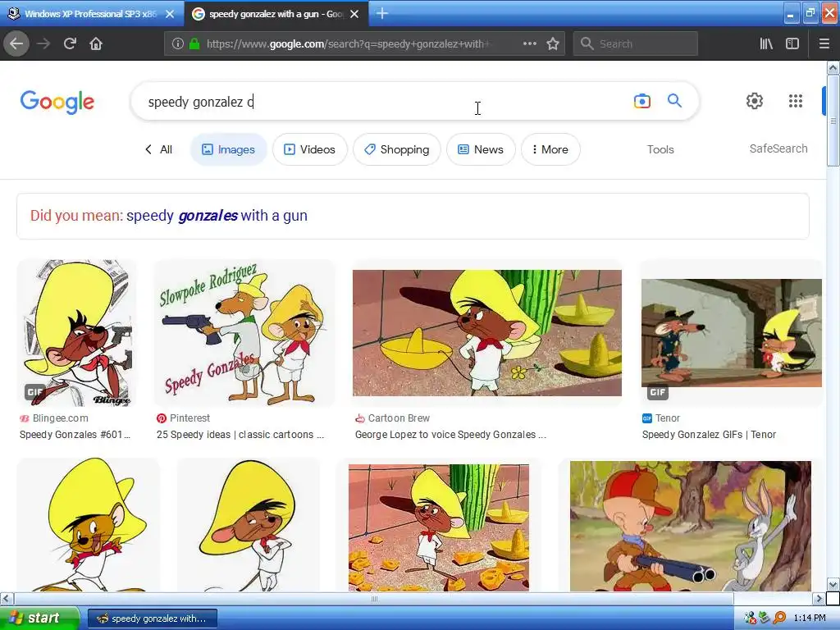The image size is (840, 630).
Task: Click the browser forward arrow
Action: point(43,43)
